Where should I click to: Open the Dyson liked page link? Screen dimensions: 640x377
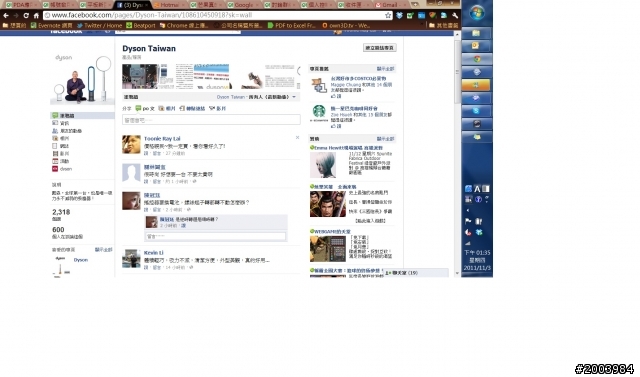(80, 260)
